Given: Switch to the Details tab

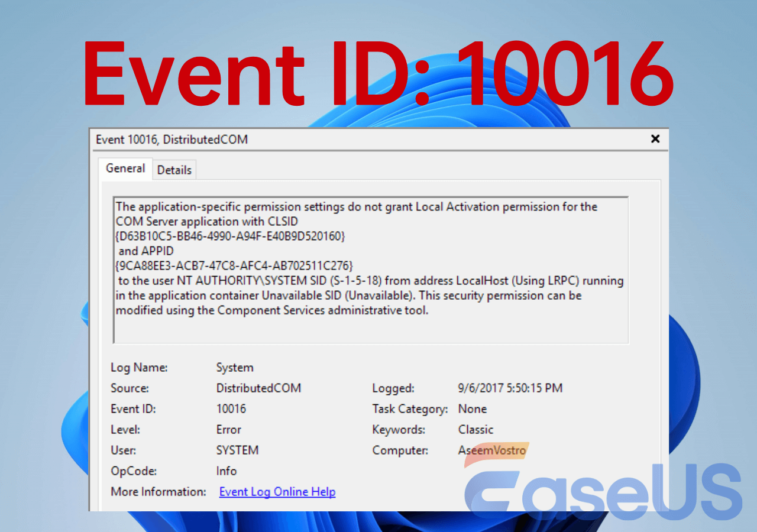Looking at the screenshot, I should coord(174,170).
